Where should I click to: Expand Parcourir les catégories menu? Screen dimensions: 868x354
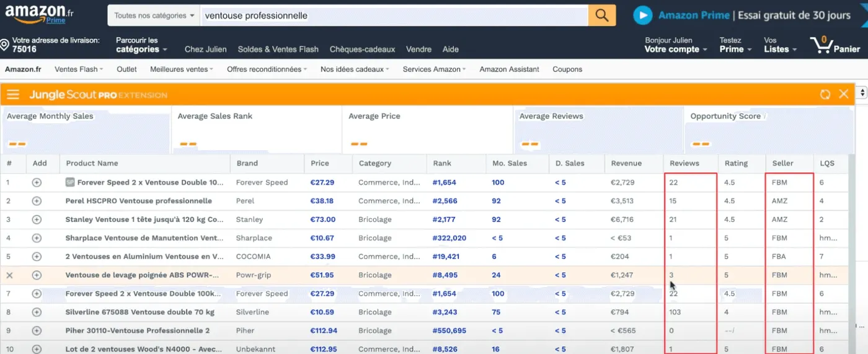pyautogui.click(x=141, y=45)
